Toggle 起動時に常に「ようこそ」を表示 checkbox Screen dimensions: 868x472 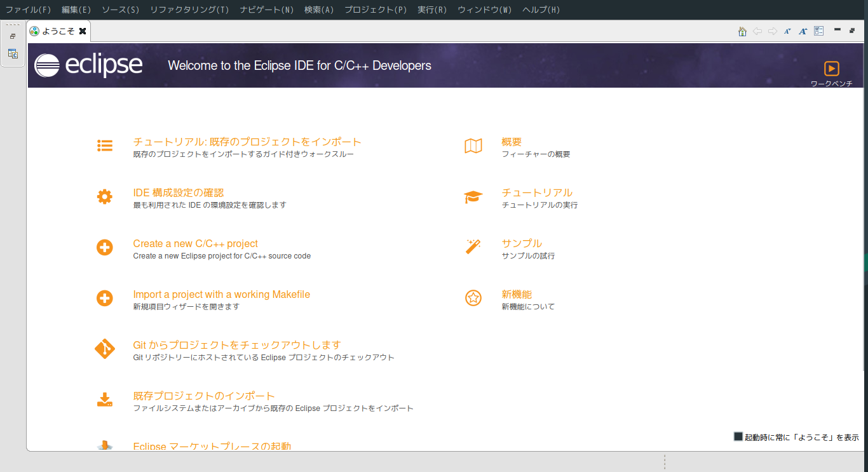point(738,436)
